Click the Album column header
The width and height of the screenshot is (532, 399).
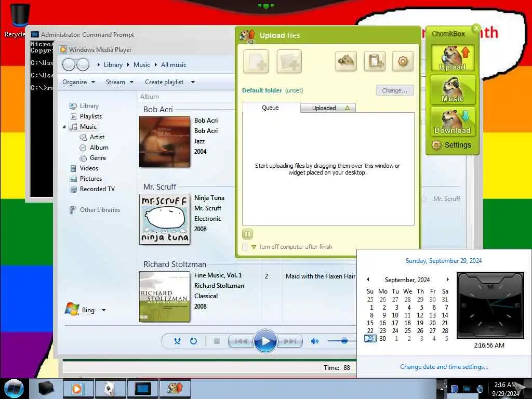tap(150, 96)
